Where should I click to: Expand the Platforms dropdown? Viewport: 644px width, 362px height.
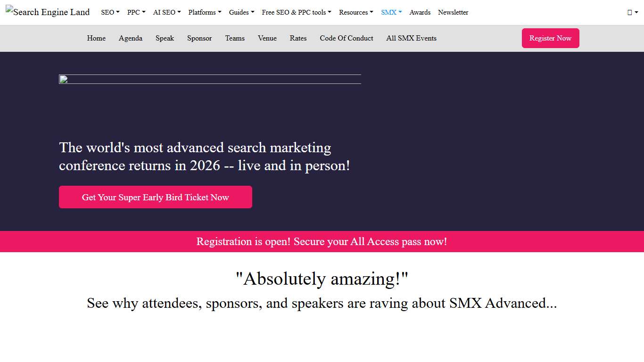tap(204, 12)
